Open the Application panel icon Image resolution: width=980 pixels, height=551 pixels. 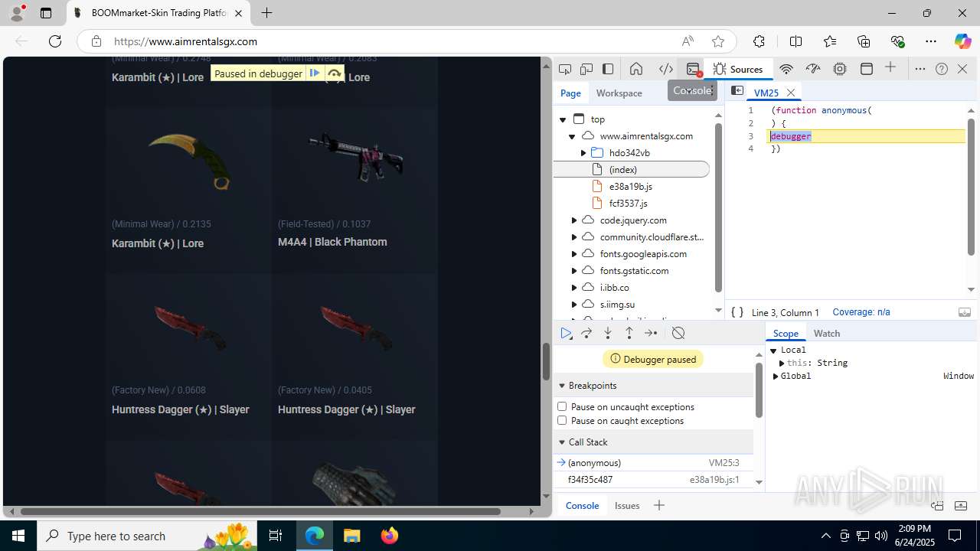(867, 69)
